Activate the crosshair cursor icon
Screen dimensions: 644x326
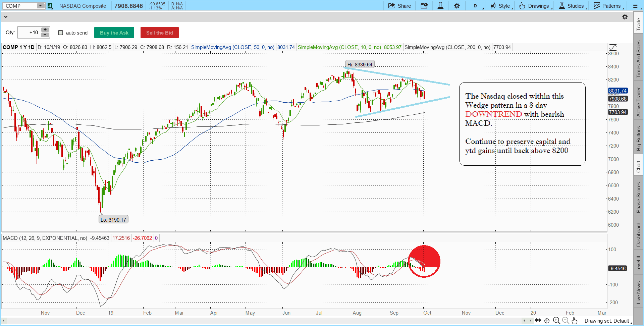point(547,321)
